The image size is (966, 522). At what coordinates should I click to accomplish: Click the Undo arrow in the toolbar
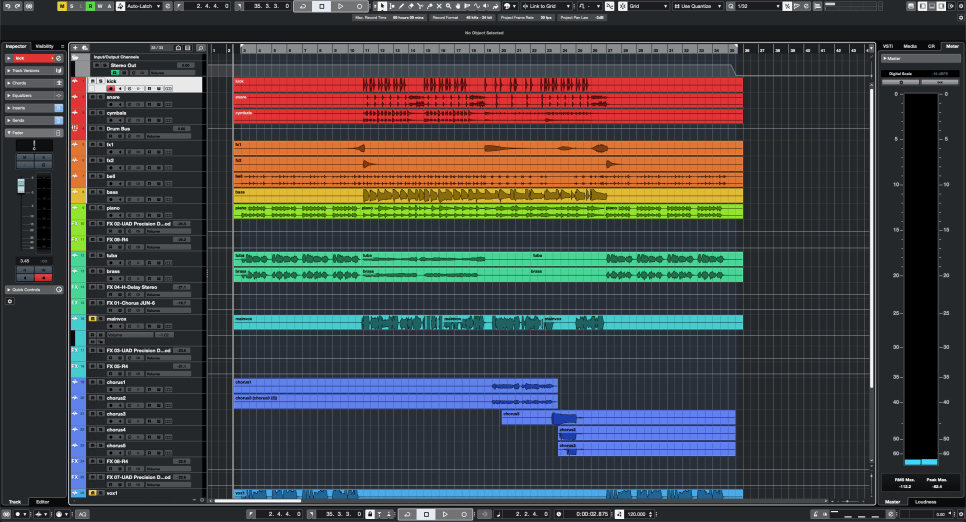click(7, 6)
